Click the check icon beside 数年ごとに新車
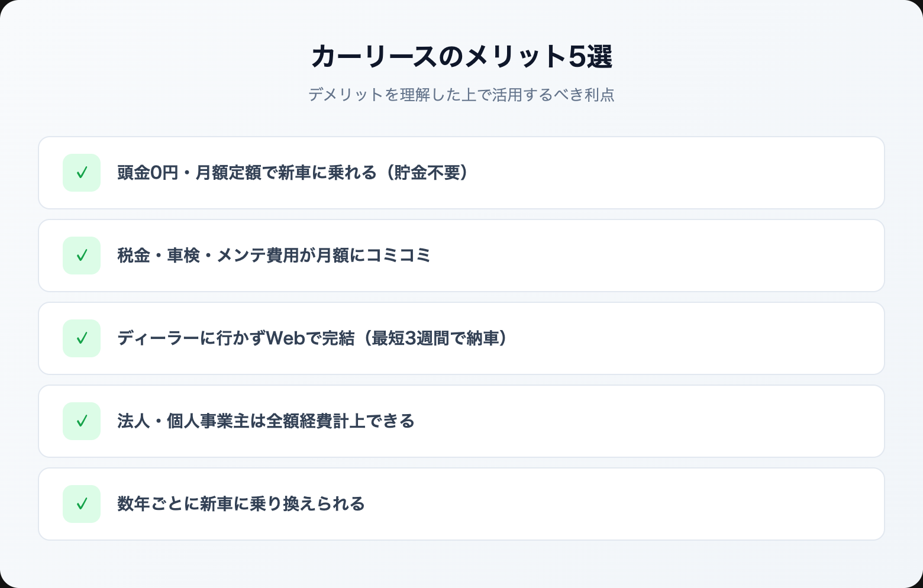Image resolution: width=923 pixels, height=588 pixels. tap(82, 504)
